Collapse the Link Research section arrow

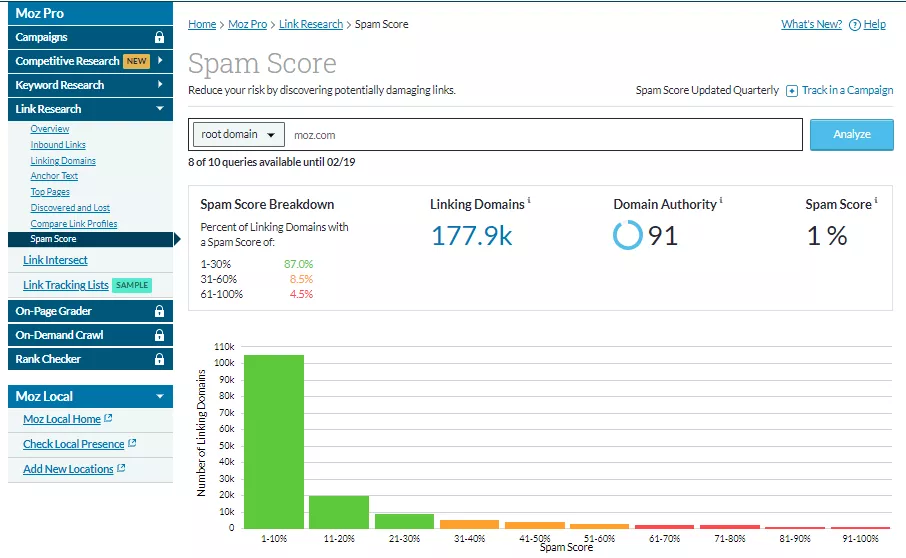[160, 109]
